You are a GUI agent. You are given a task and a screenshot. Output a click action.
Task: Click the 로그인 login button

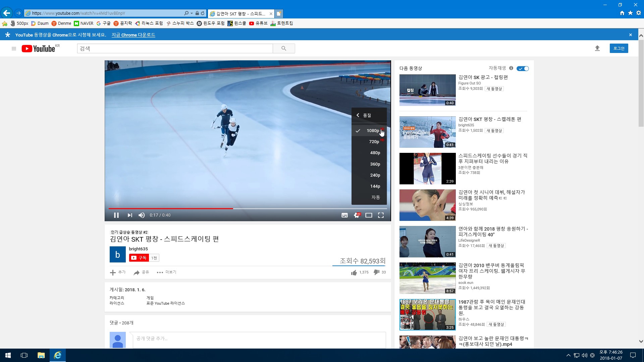pyautogui.click(x=619, y=48)
